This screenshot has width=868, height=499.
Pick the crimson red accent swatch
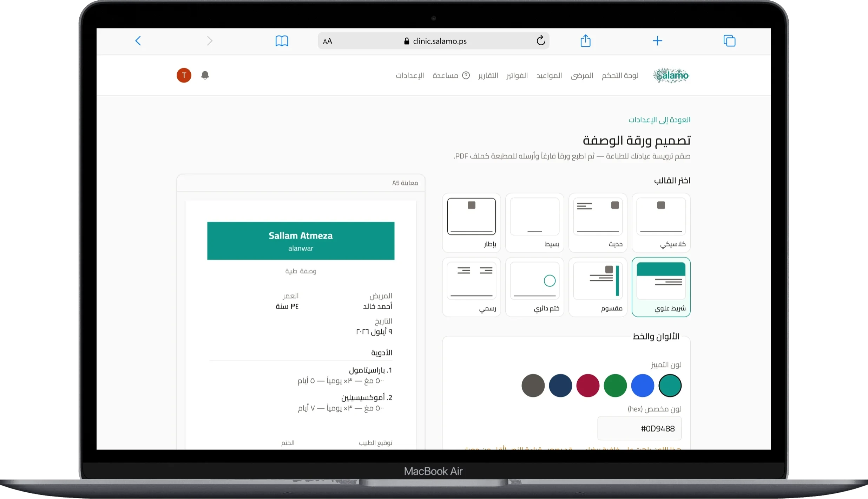[588, 385]
